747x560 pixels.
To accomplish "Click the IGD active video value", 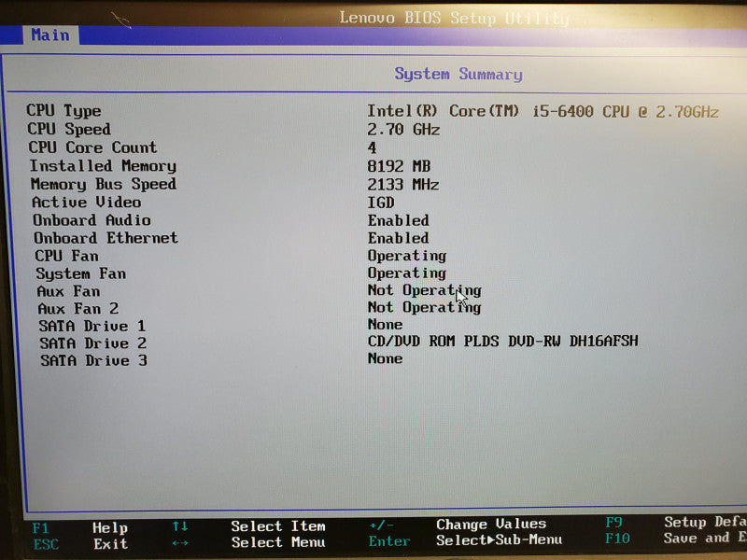I will 381,203.
